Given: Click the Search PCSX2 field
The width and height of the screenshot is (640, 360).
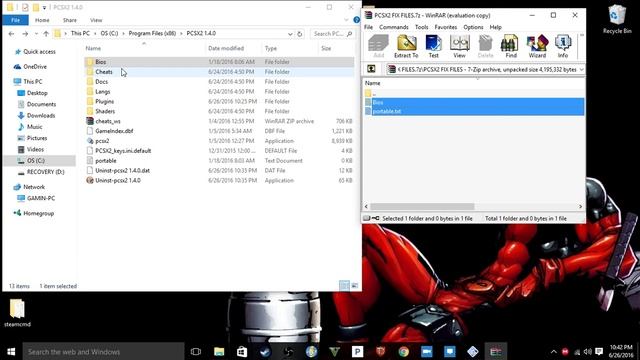Looking at the screenshot, I should pos(333,34).
